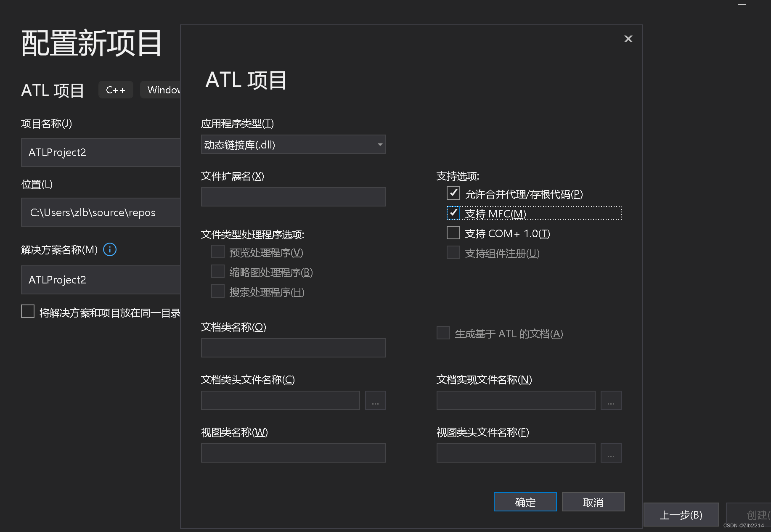Click the 支持选项 label
The height and width of the screenshot is (532, 771).
pyautogui.click(x=458, y=176)
